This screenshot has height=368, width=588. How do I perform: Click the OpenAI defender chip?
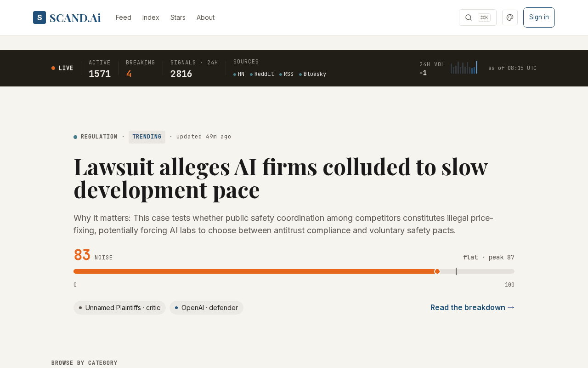tap(206, 308)
